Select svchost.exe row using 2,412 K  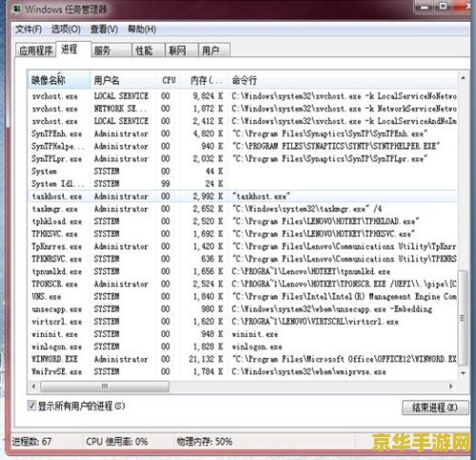click(x=243, y=121)
